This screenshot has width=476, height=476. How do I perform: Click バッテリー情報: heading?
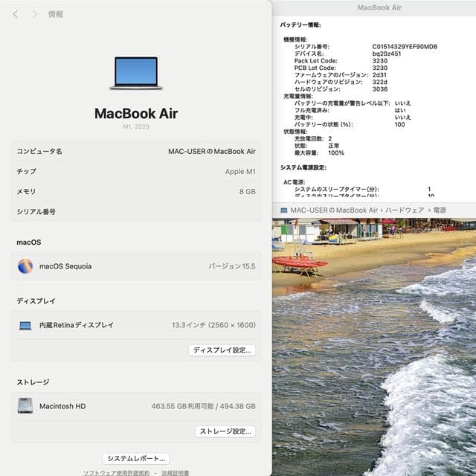tap(300, 25)
